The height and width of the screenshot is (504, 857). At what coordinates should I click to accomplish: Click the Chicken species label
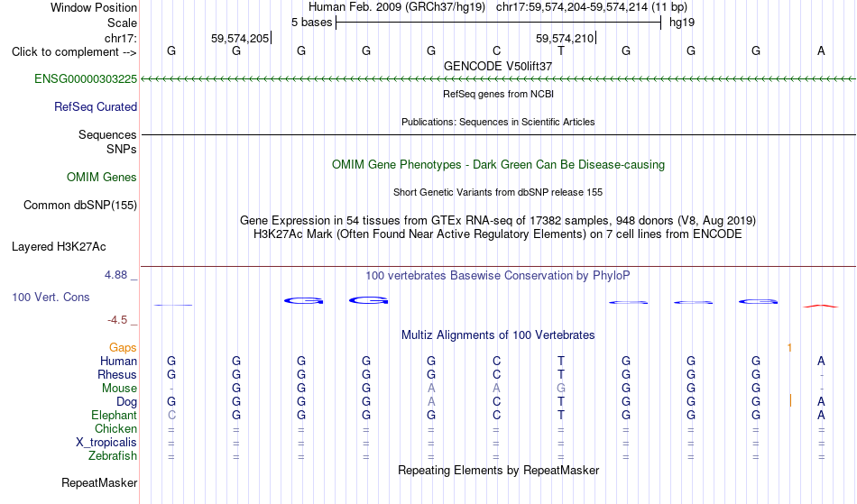tap(115, 428)
